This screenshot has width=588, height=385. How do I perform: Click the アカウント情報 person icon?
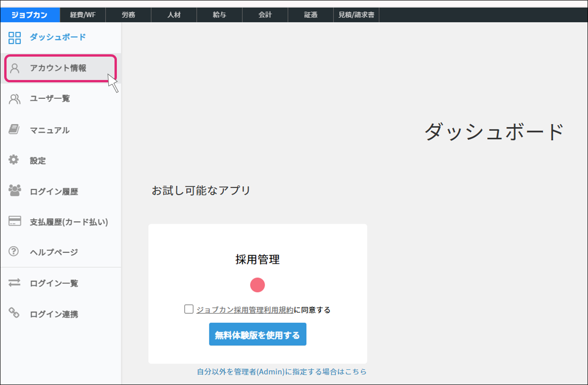tap(15, 68)
